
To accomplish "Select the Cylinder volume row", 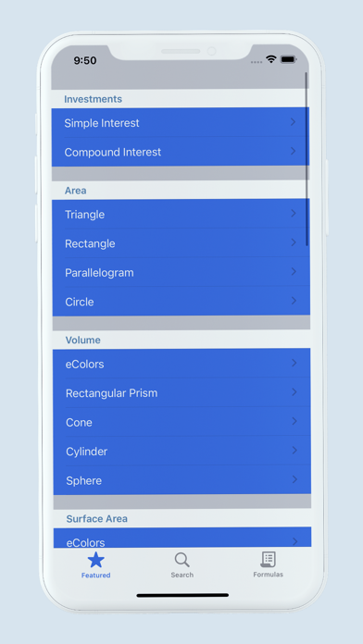I will pyautogui.click(x=182, y=451).
